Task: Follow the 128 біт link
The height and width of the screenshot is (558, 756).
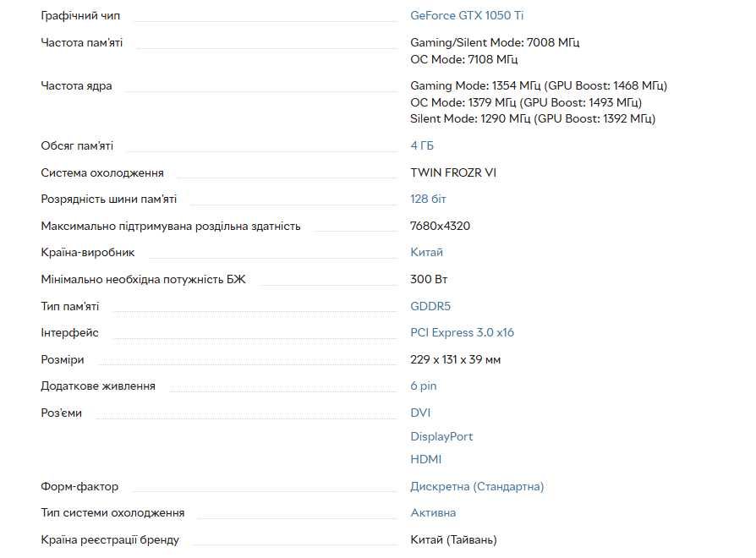Action: pyautogui.click(x=428, y=199)
